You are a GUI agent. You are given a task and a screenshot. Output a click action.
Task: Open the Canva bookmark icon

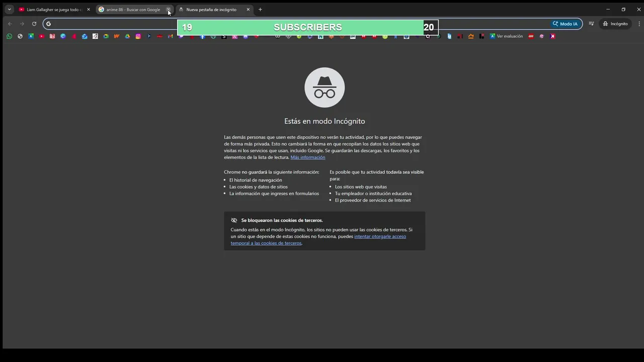63,36
